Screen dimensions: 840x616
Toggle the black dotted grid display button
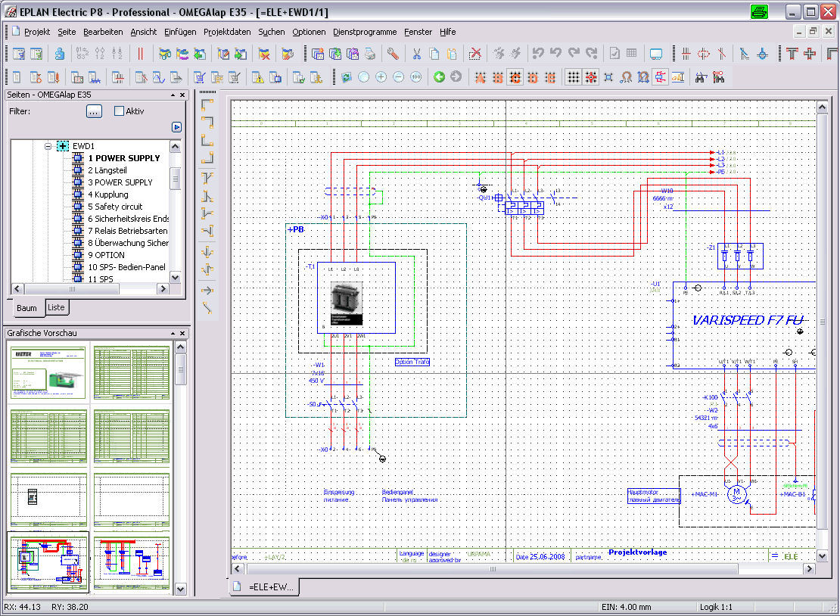[x=574, y=78]
